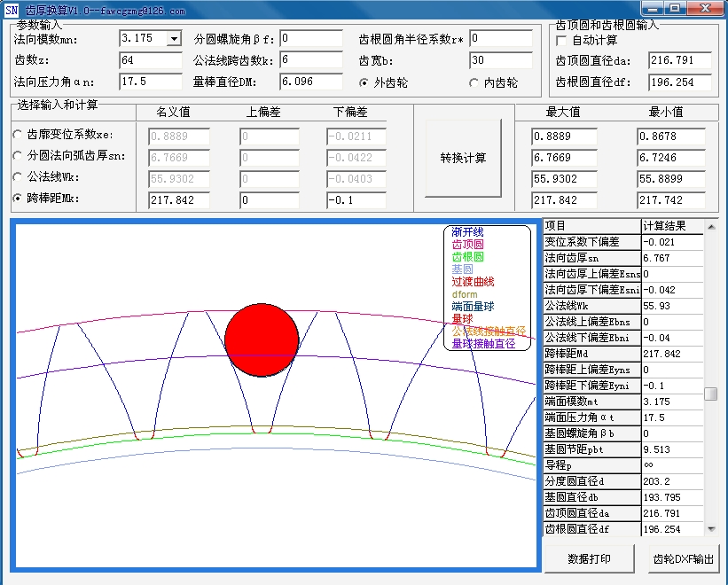Click the 法向压力角αn input field

tap(151, 82)
